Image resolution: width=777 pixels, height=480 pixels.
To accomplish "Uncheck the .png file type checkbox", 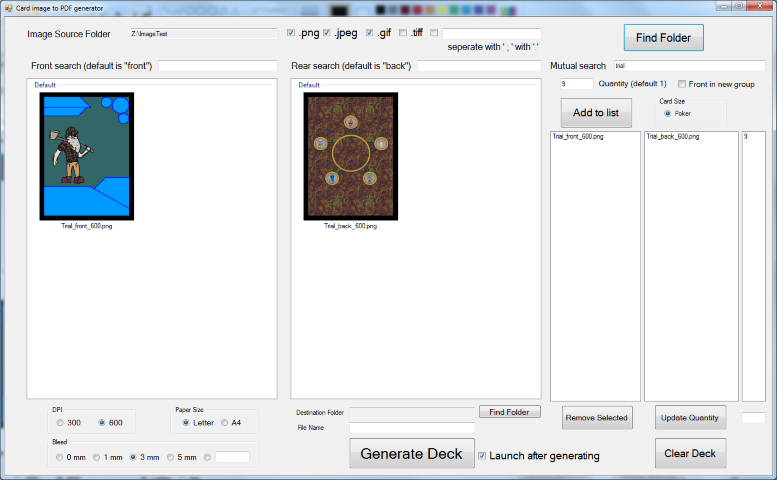I will coord(291,33).
